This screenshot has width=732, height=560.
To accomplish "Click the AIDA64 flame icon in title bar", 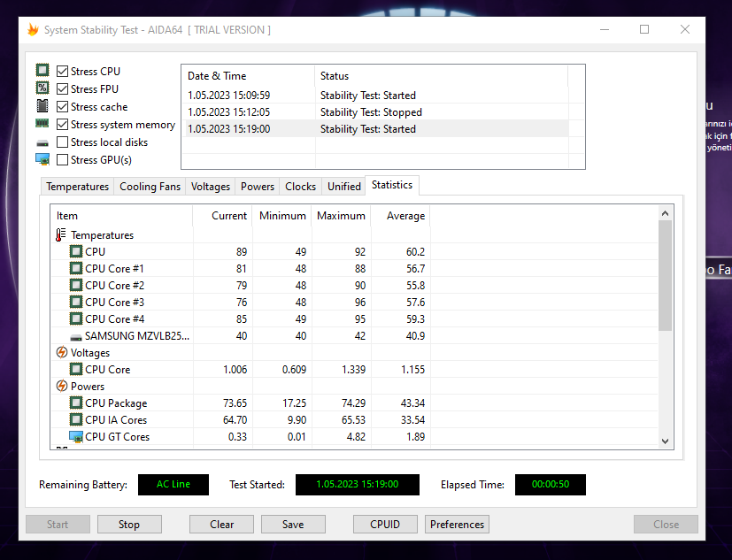I will click(33, 30).
